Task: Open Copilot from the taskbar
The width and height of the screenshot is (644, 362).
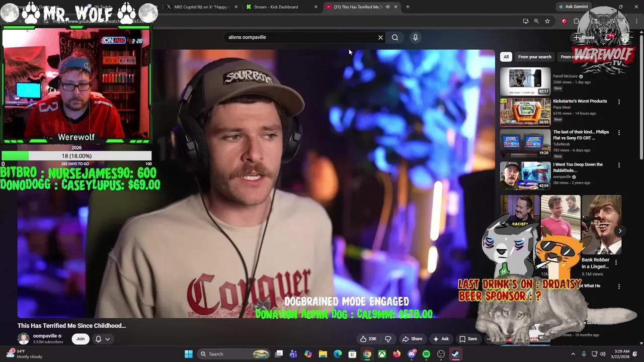Action: point(308,354)
